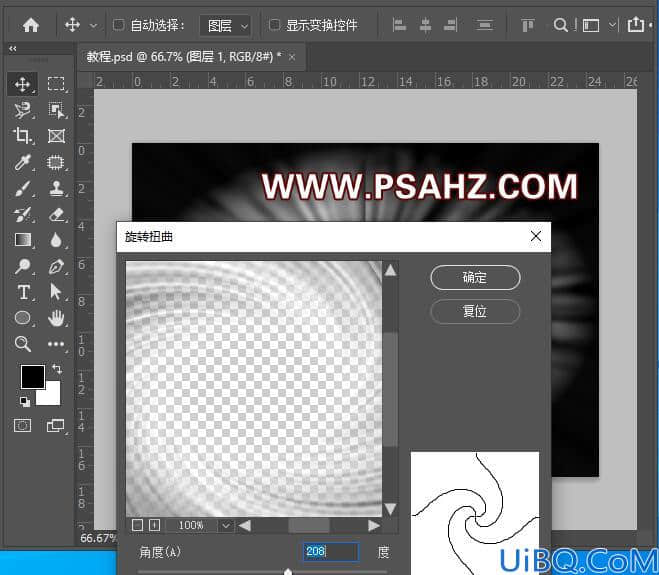This screenshot has height=575, width=659.
Task: Close the 旋转扭曲 dialog
Action: point(536,236)
